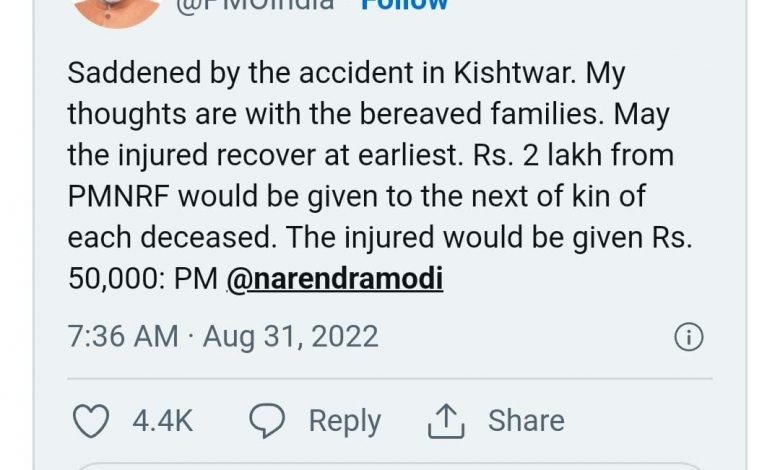Click the Aug 31, 2022 date text
The image size is (780, 470).
[x=291, y=336]
